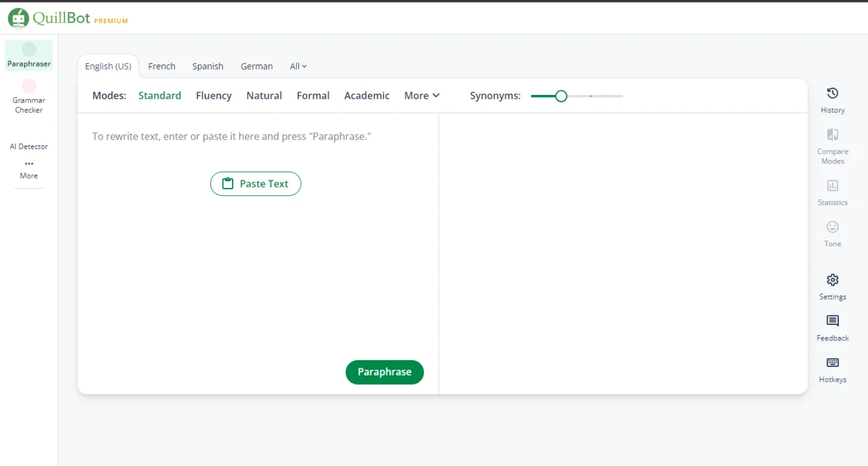The width and height of the screenshot is (868, 466).
Task: Select the Academic mode
Action: (x=367, y=96)
